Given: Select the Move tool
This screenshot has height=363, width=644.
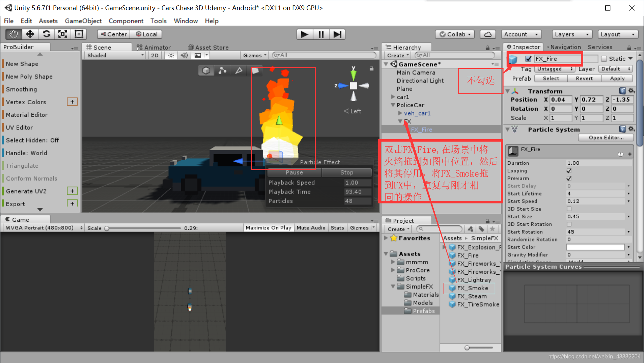Looking at the screenshot, I should (30, 34).
